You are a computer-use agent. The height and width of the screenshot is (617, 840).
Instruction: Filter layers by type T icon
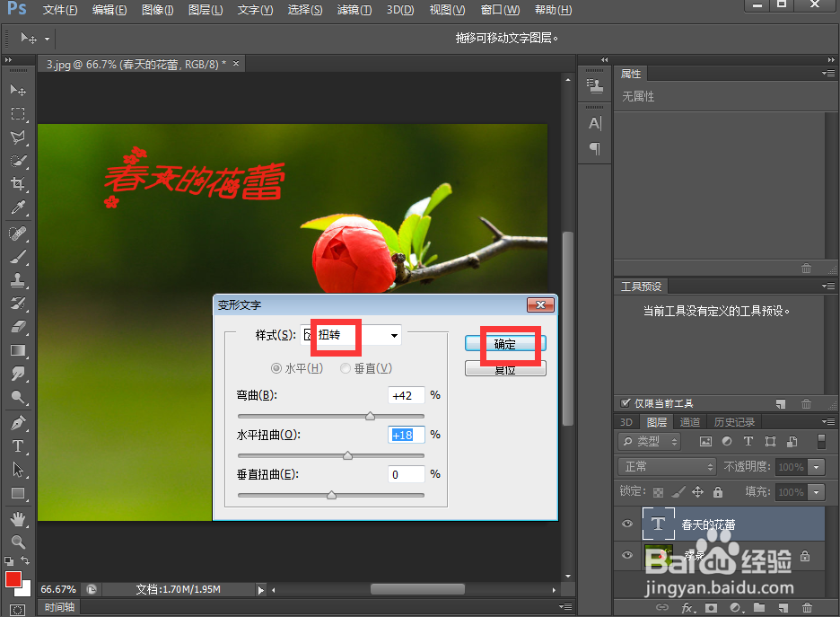point(748,441)
